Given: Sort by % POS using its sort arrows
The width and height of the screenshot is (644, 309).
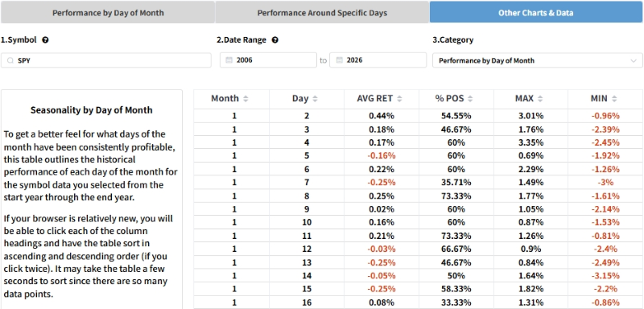Looking at the screenshot, I should [470, 98].
